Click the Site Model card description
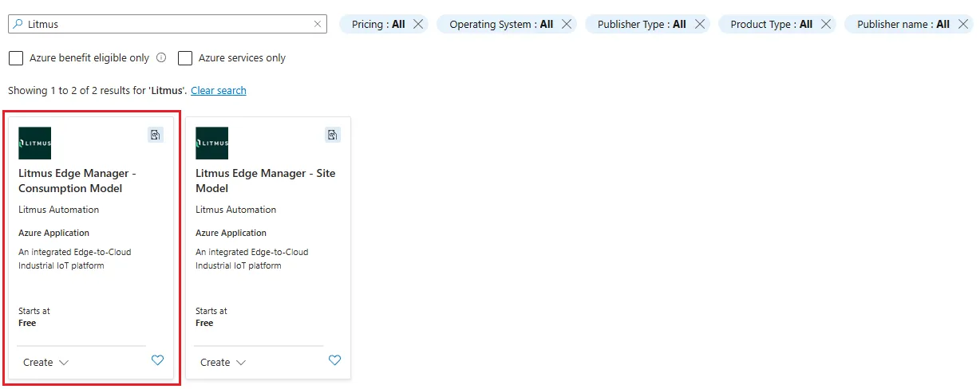This screenshot has height=389, width=980. 252,259
